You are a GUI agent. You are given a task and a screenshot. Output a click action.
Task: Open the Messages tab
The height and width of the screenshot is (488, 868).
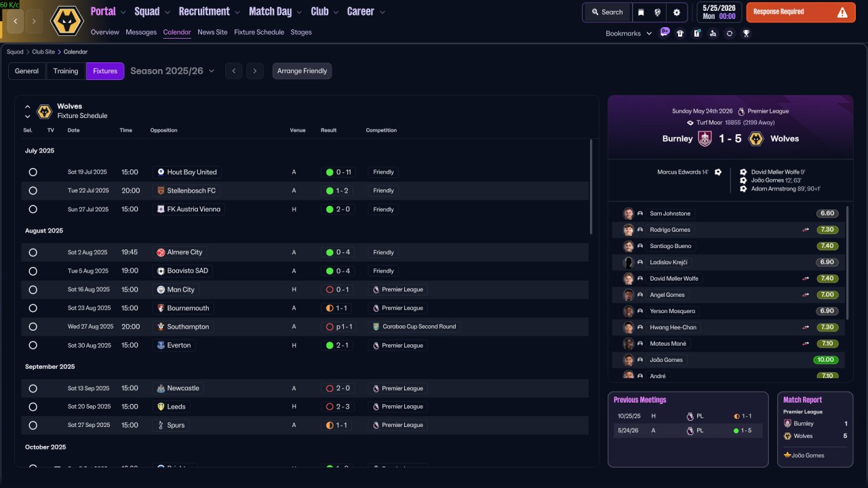[x=141, y=33]
